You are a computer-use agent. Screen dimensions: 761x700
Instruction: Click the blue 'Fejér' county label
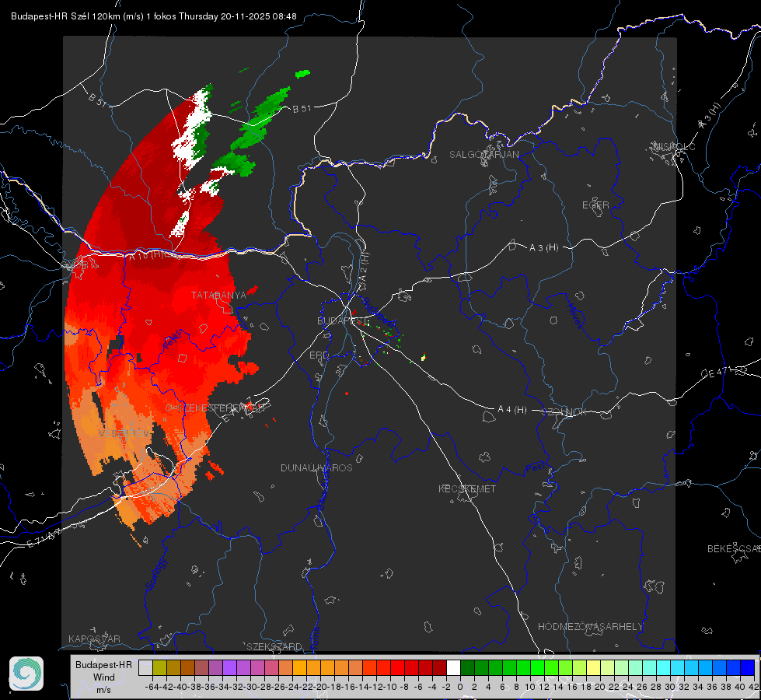pos(174,338)
